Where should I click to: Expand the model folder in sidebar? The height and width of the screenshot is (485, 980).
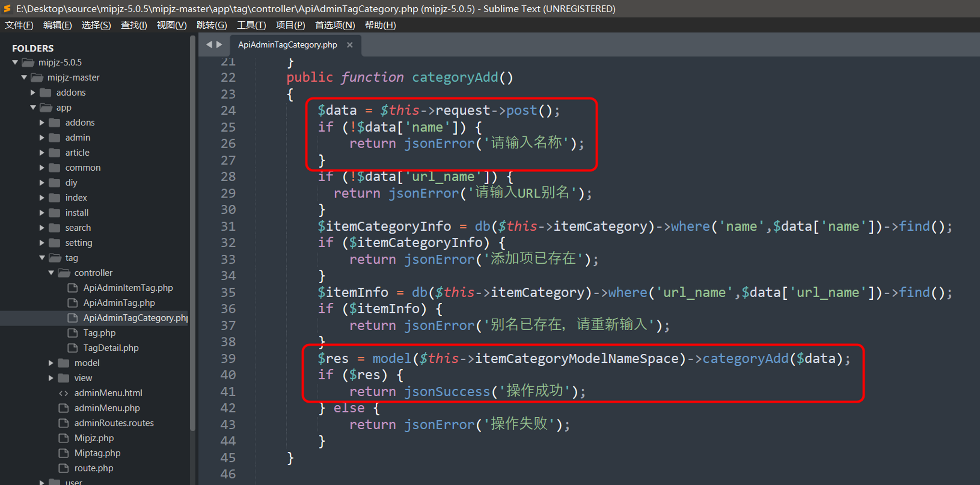[51, 363]
